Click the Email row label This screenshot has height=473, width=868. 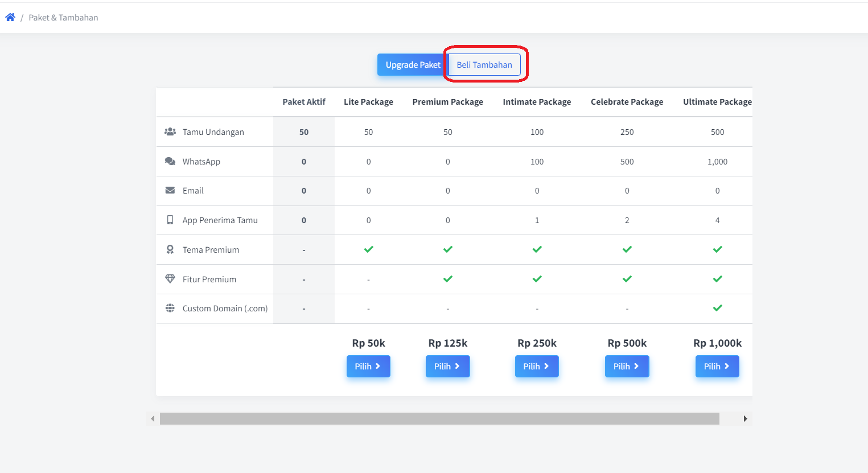(193, 191)
